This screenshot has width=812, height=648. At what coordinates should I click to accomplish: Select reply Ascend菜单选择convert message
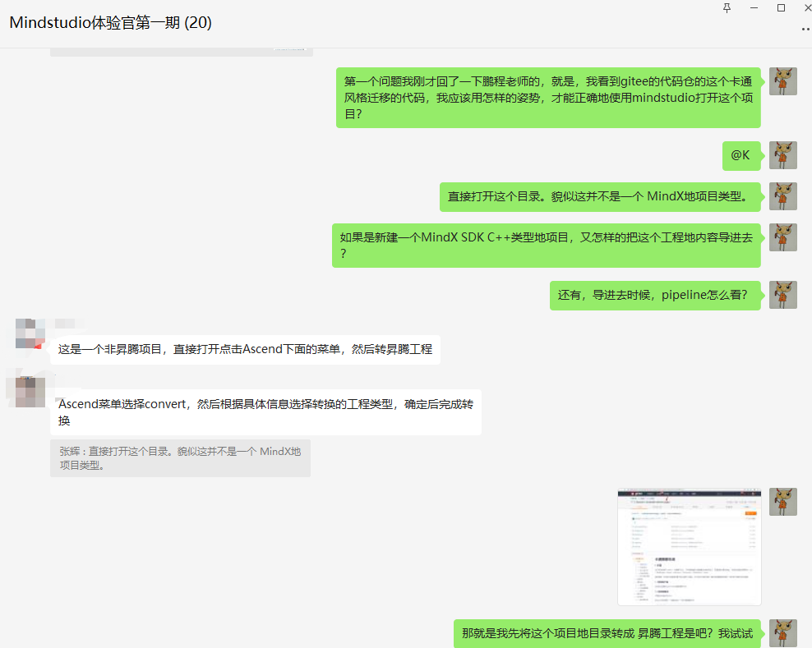point(265,412)
